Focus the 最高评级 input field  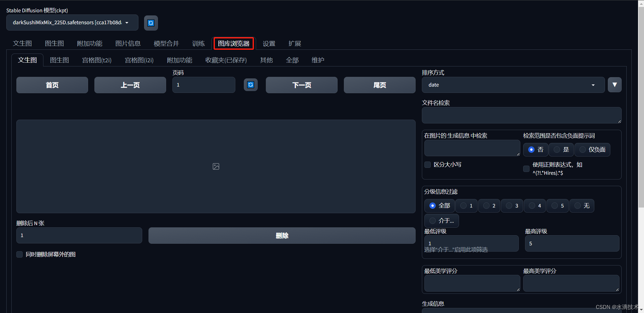point(572,243)
